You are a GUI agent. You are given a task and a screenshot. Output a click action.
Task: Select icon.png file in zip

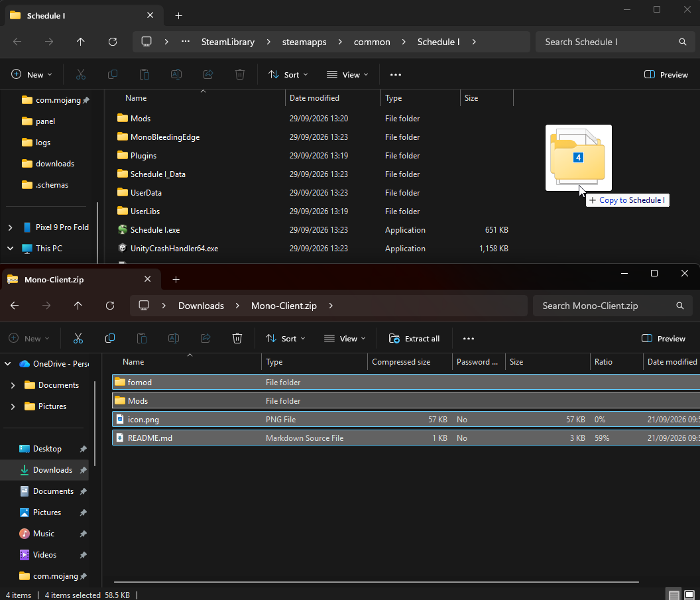tap(406, 419)
